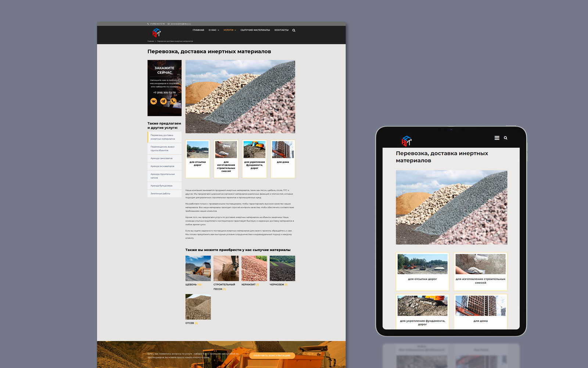Select sidebar item Земляные работы
588x368 pixels.
[x=165, y=194]
